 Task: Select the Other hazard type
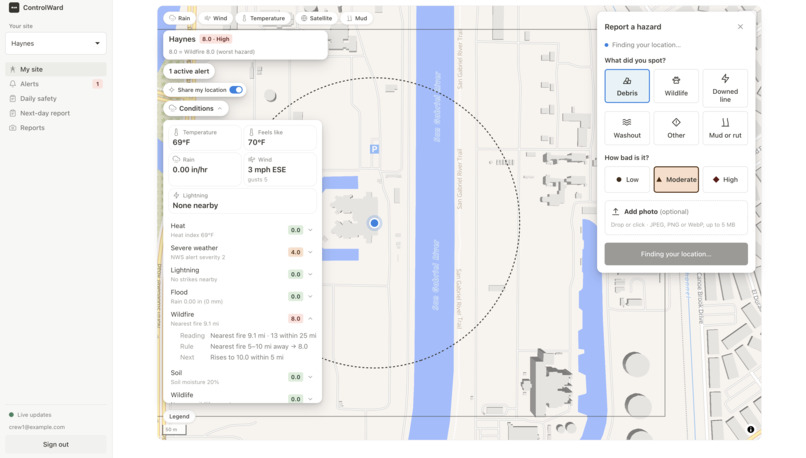(676, 128)
